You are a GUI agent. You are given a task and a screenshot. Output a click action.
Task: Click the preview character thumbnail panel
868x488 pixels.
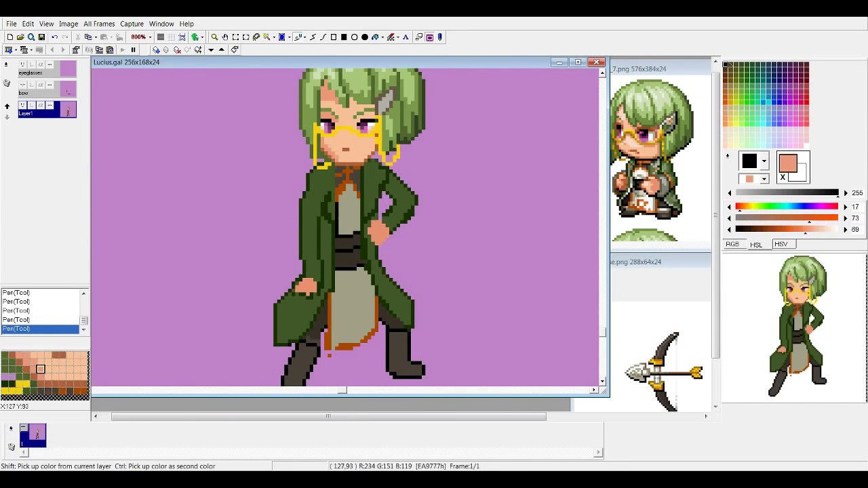pyautogui.click(x=794, y=328)
